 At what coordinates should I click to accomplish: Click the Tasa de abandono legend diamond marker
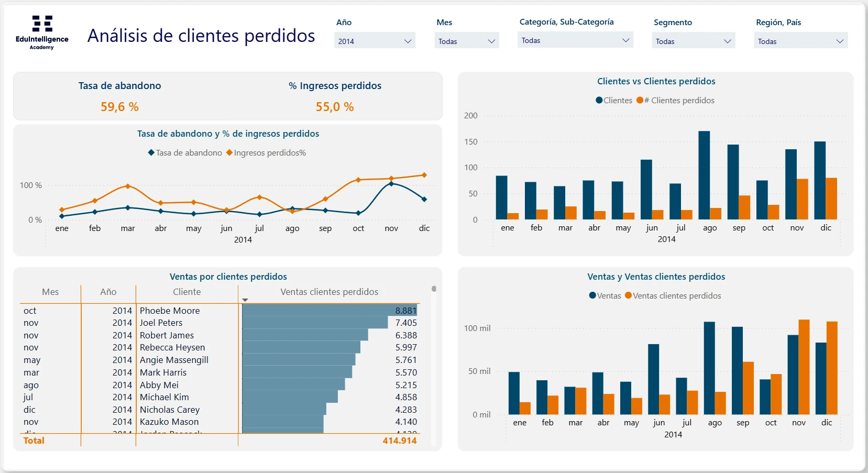pos(151,152)
